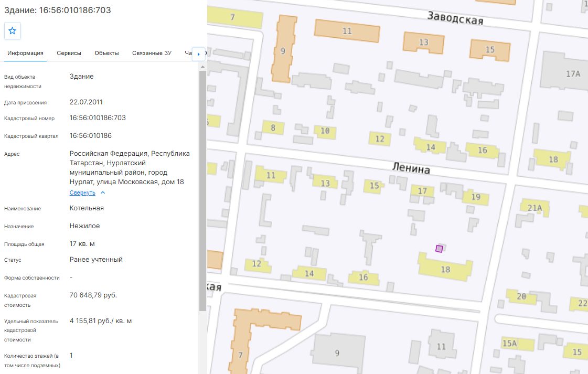Click yellow building 21A on the map
The width and height of the screenshot is (588, 374).
[534, 208]
